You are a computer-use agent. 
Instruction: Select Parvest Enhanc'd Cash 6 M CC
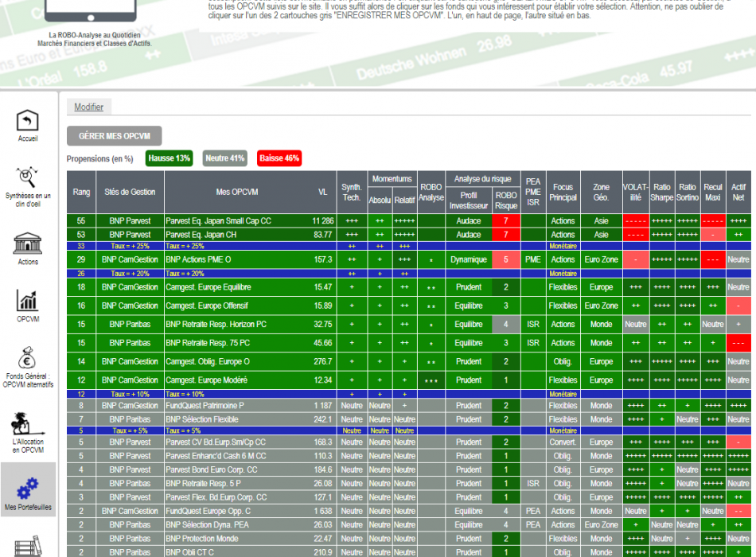pyautogui.click(x=216, y=456)
